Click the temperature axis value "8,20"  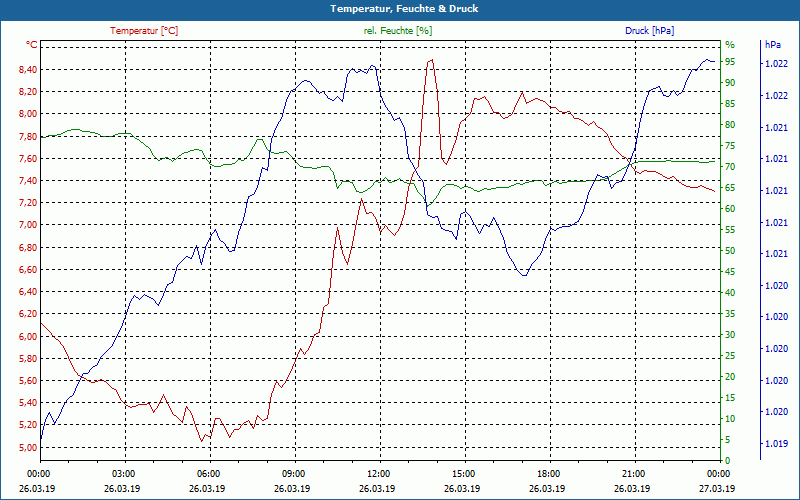pos(28,92)
